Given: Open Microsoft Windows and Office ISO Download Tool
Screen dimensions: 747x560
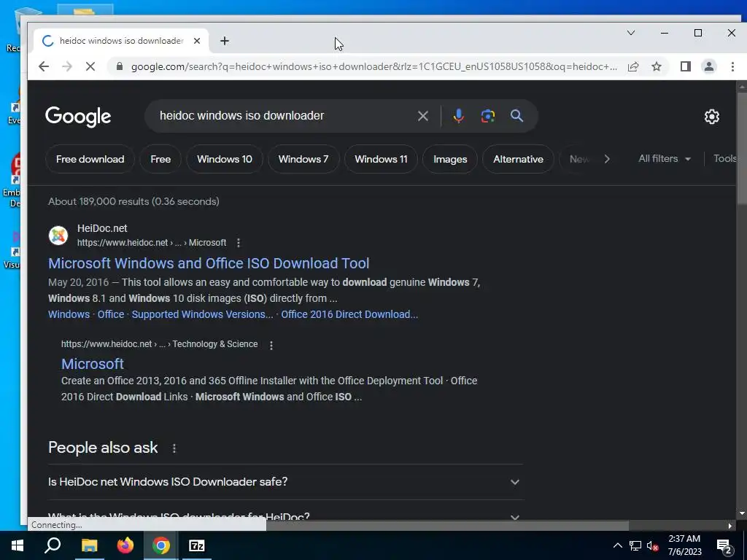Looking at the screenshot, I should pos(209,263).
